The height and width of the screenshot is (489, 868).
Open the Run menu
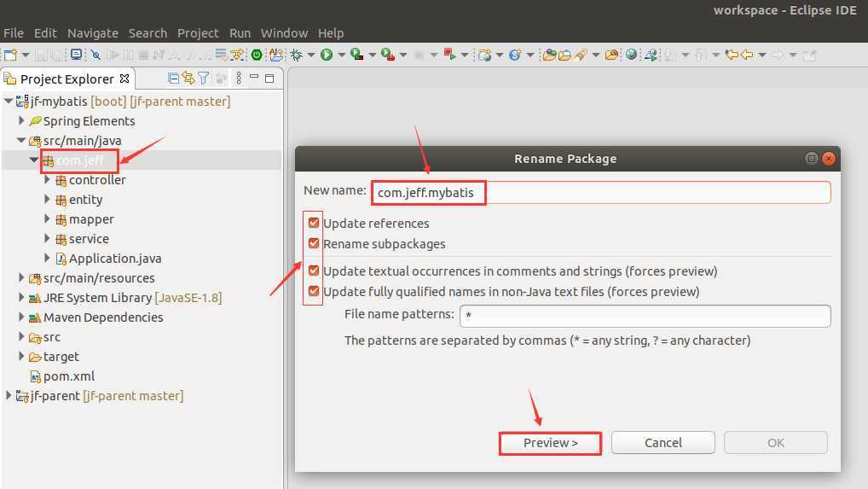[x=240, y=33]
